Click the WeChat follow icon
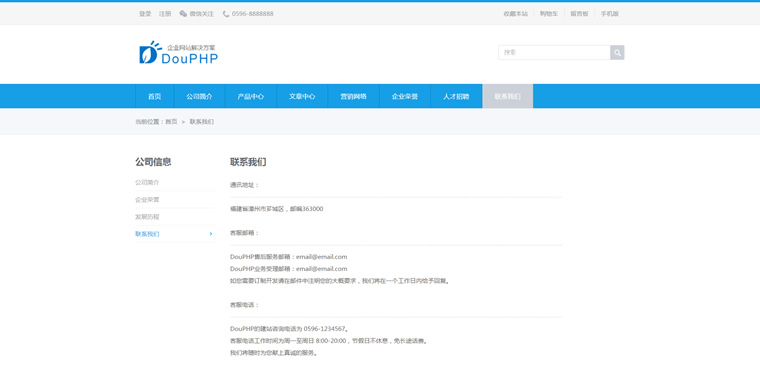This screenshot has height=370, width=760. pyautogui.click(x=183, y=14)
